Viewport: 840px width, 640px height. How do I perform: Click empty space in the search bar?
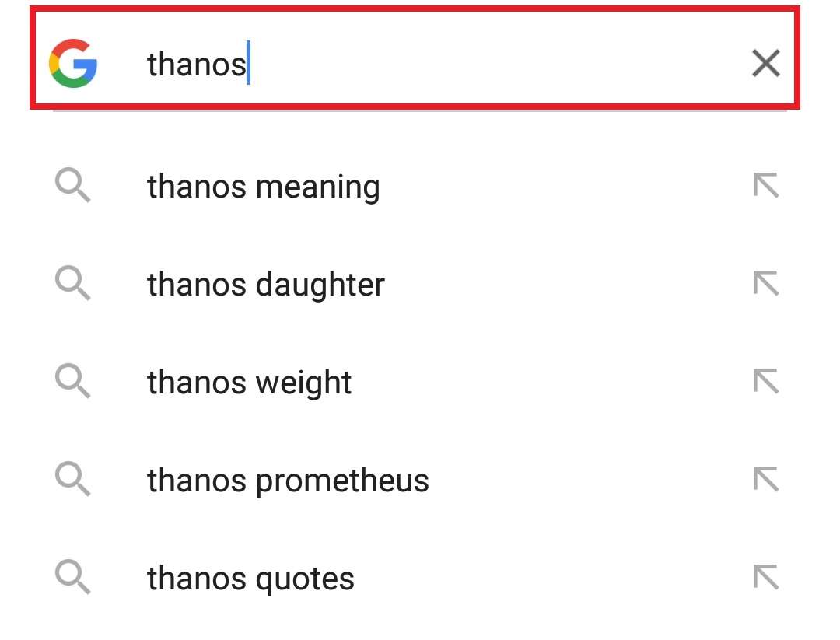(498, 64)
